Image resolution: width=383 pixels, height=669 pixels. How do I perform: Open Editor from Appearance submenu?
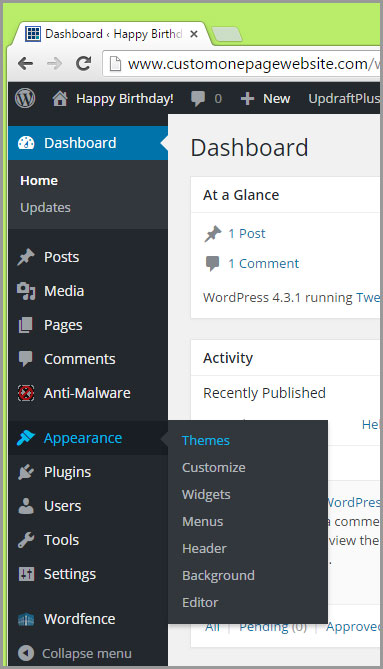pyautogui.click(x=200, y=602)
